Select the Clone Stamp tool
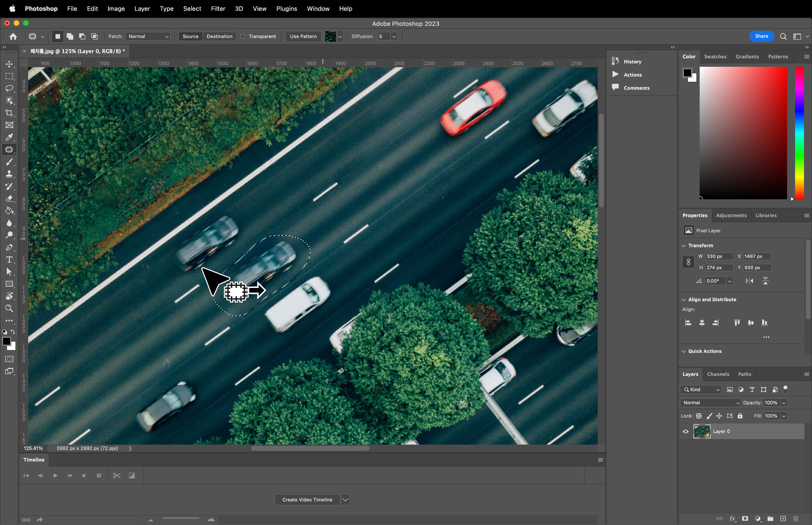 click(9, 174)
